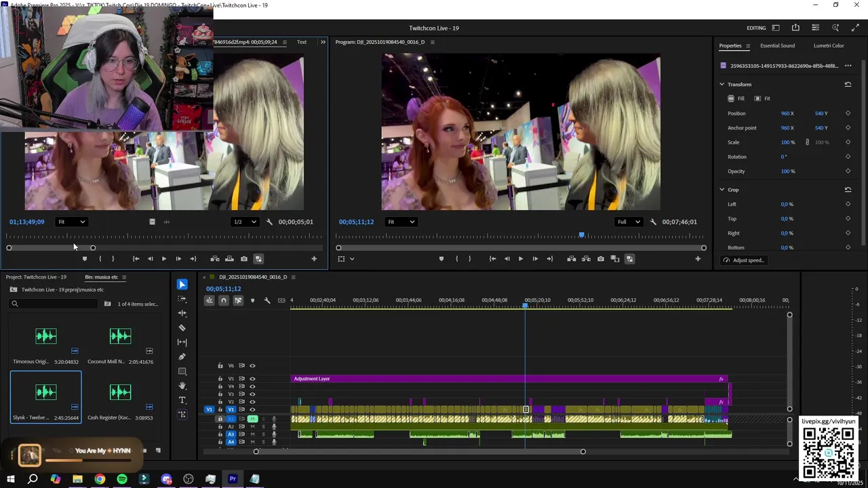
Task: Open the Program monitor Full resolution dropdown
Action: (x=628, y=222)
